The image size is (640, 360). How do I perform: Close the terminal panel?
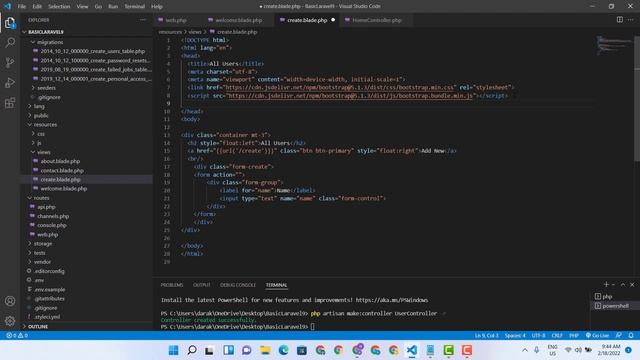[632, 284]
